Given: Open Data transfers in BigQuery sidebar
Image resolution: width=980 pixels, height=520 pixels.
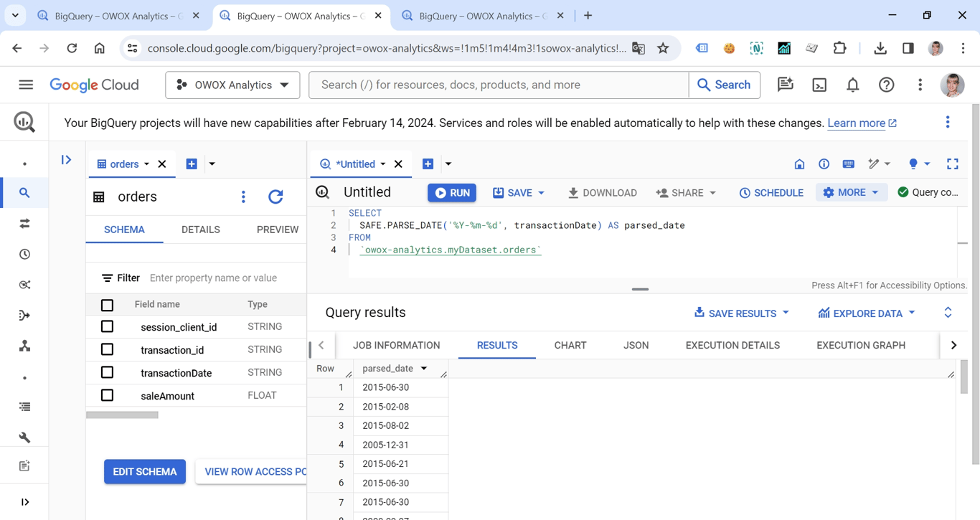Looking at the screenshot, I should click(x=24, y=224).
